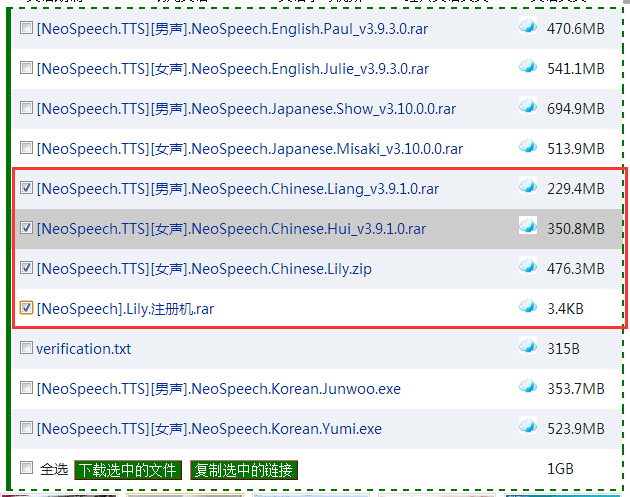Click cloud icon for Chinese.Lily.zip

point(528,266)
